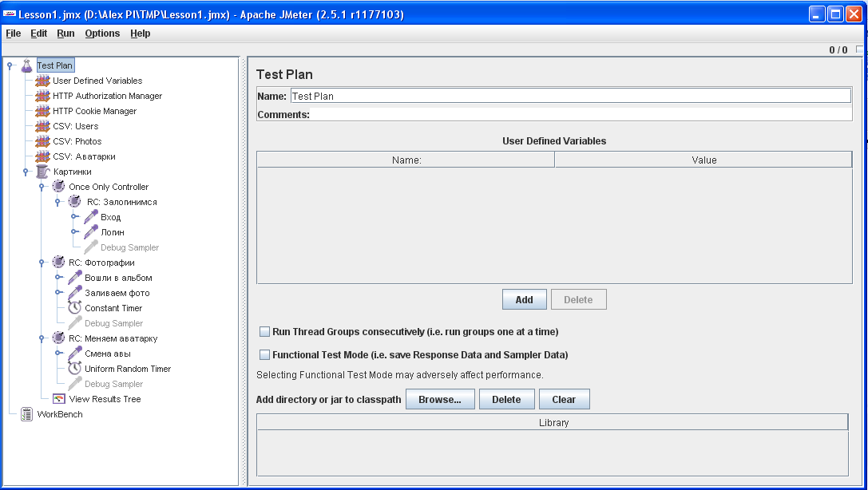Delete the selected classpath library entry

pos(506,399)
